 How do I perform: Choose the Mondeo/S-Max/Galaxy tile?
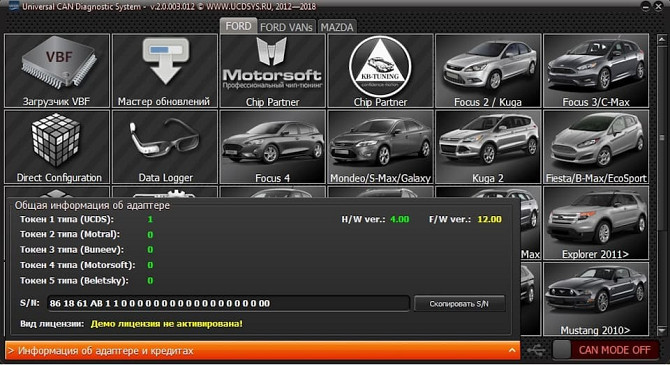pos(380,147)
